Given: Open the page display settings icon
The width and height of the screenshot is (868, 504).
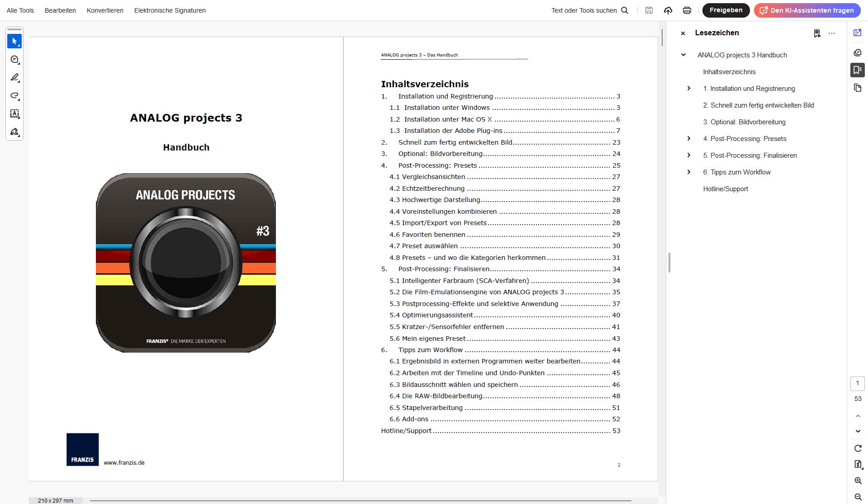Looking at the screenshot, I should pos(858,464).
